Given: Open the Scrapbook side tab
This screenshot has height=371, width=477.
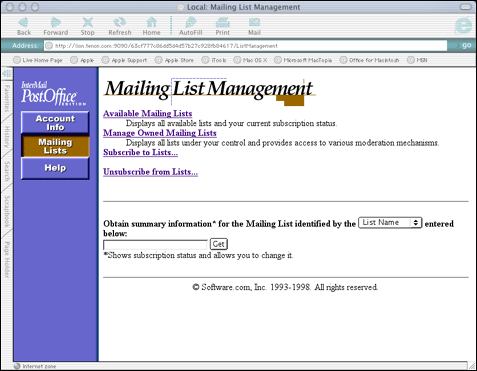Looking at the screenshot, I should click(7, 212).
